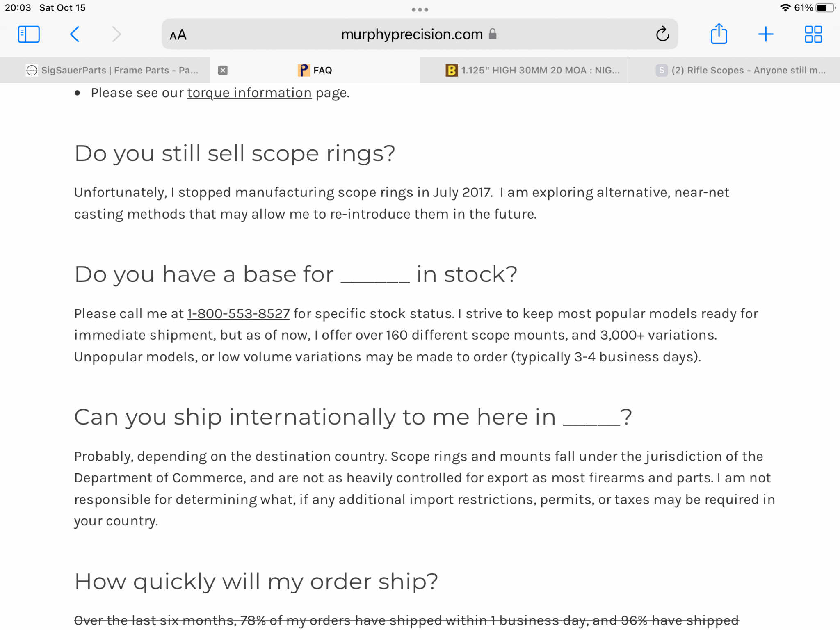Tap the 1-800-553-8527 phone link

[238, 314]
